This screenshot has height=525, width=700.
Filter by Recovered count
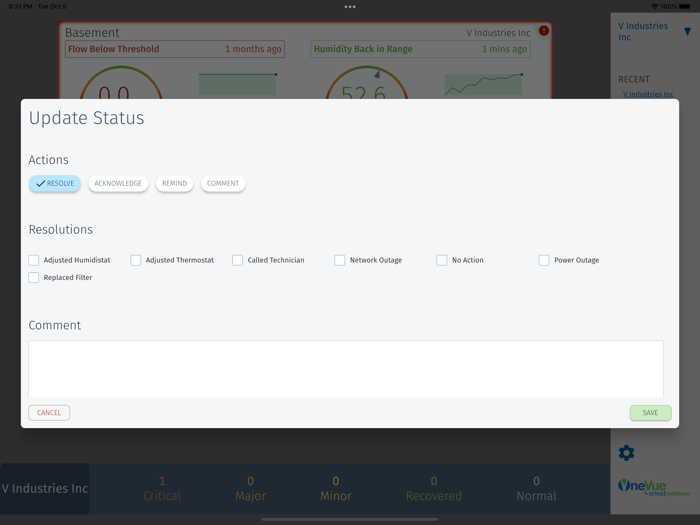pos(434,489)
